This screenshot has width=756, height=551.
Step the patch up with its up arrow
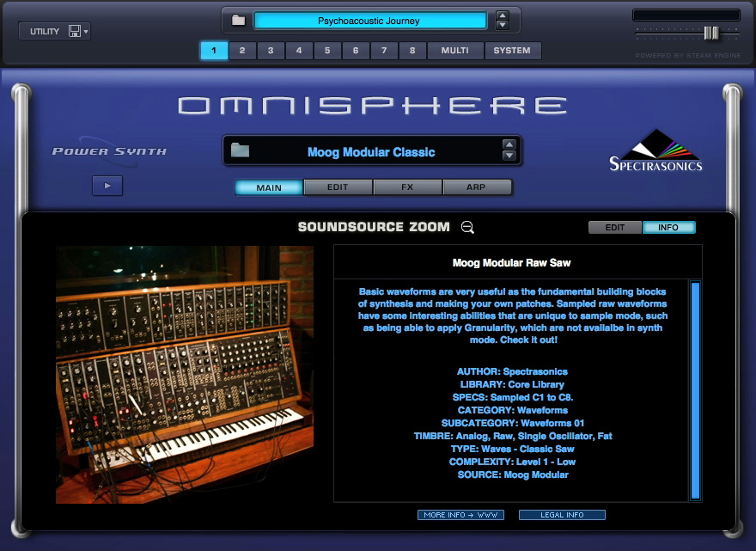tap(509, 144)
